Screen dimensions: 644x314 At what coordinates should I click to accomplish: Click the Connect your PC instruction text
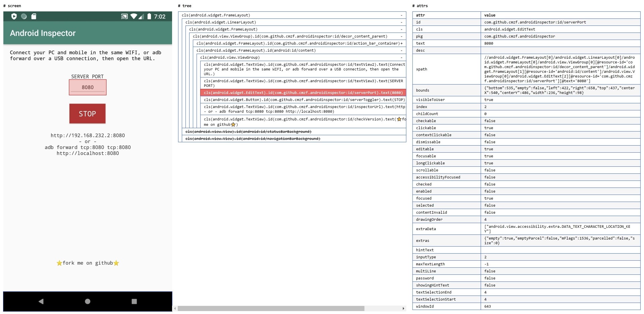click(x=86, y=55)
